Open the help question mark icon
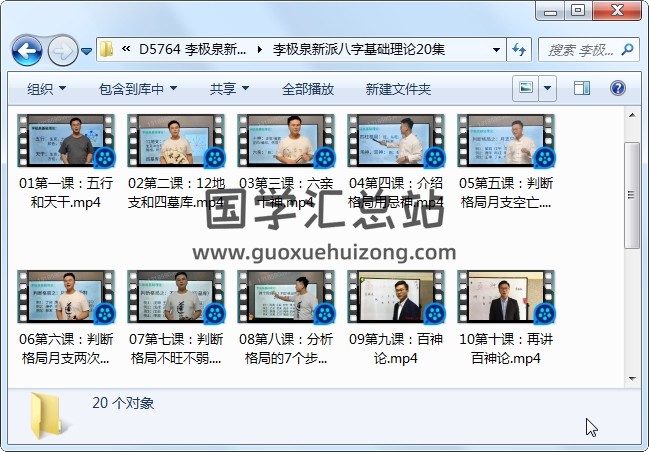The width and height of the screenshot is (649, 452). [617, 89]
